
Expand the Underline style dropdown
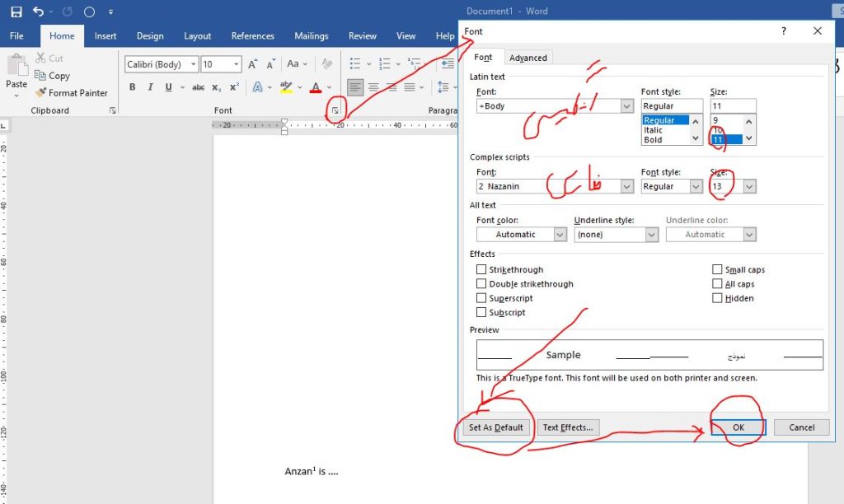(651, 235)
